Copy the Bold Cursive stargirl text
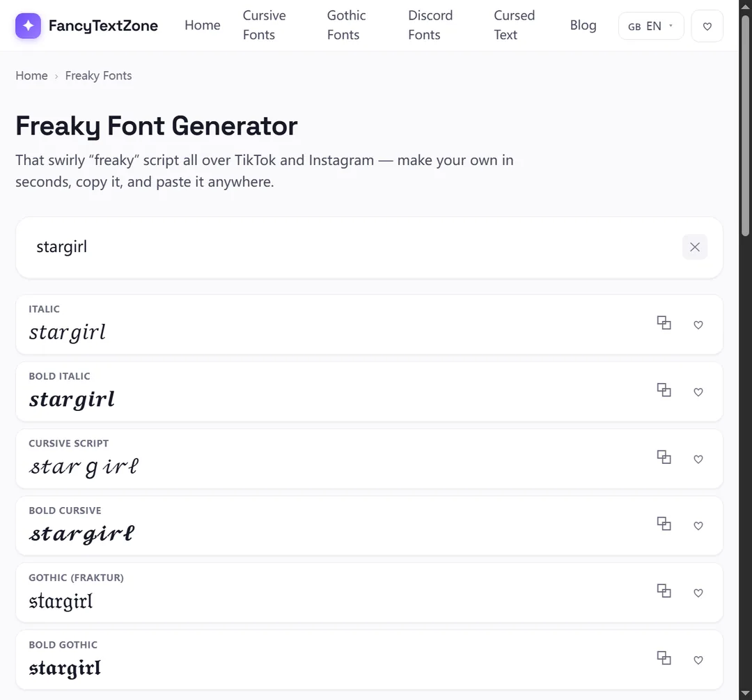This screenshot has height=700, width=752. point(664,524)
